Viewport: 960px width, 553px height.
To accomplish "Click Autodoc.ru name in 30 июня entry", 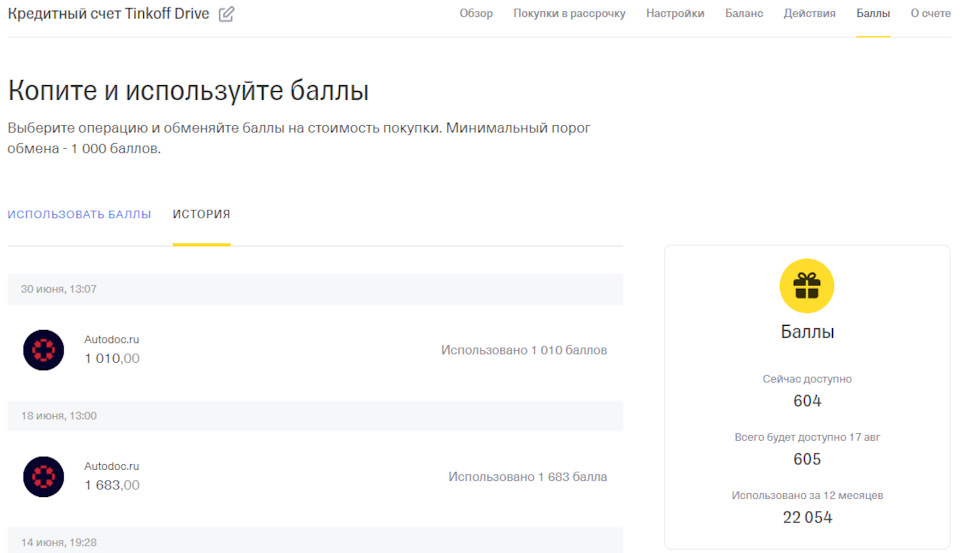I will (x=111, y=339).
